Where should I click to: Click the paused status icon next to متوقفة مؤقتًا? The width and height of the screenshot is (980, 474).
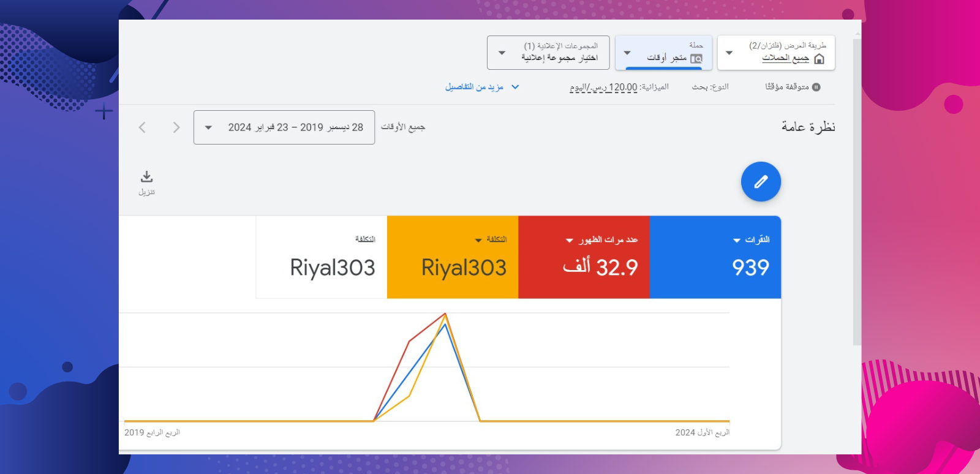pyautogui.click(x=816, y=87)
